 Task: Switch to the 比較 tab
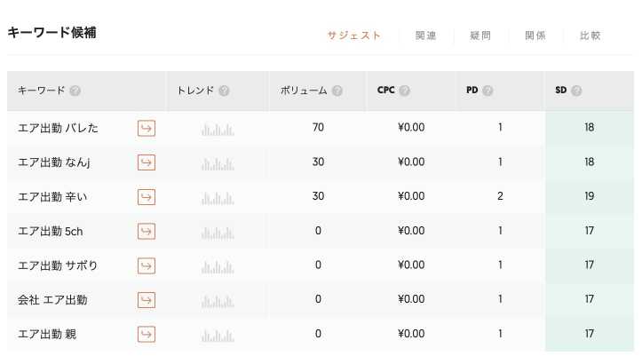click(590, 36)
